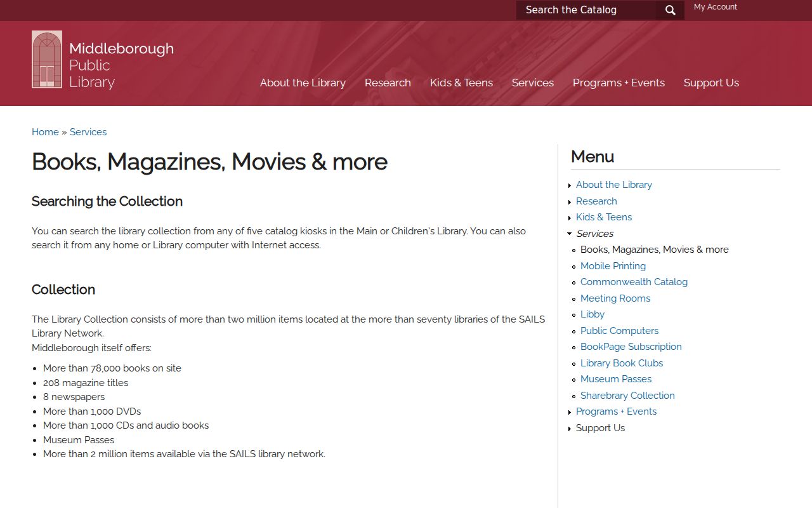
Task: Open Mobile Printing link
Action: [613, 266]
